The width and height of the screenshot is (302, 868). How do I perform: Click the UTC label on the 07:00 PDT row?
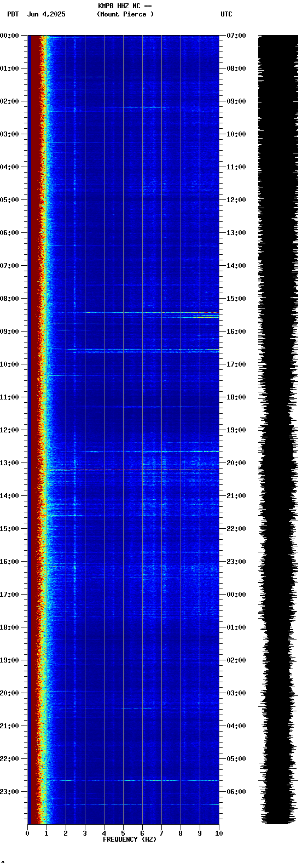(x=236, y=266)
